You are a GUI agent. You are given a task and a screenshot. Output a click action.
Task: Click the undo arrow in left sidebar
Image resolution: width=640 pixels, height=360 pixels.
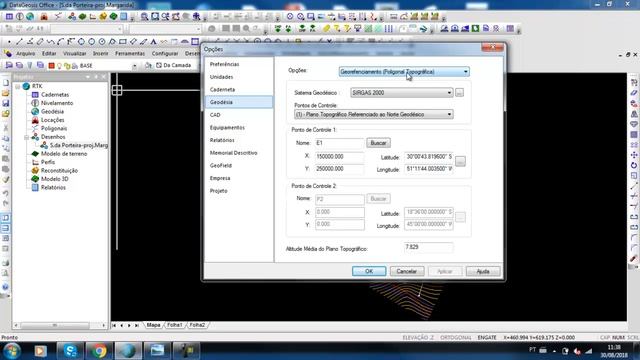click(6, 193)
